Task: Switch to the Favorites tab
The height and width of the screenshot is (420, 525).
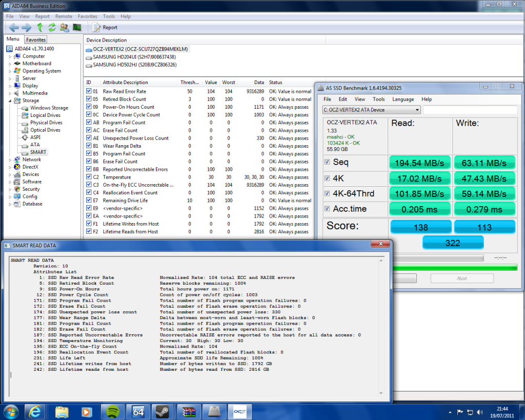Action: click(35, 39)
